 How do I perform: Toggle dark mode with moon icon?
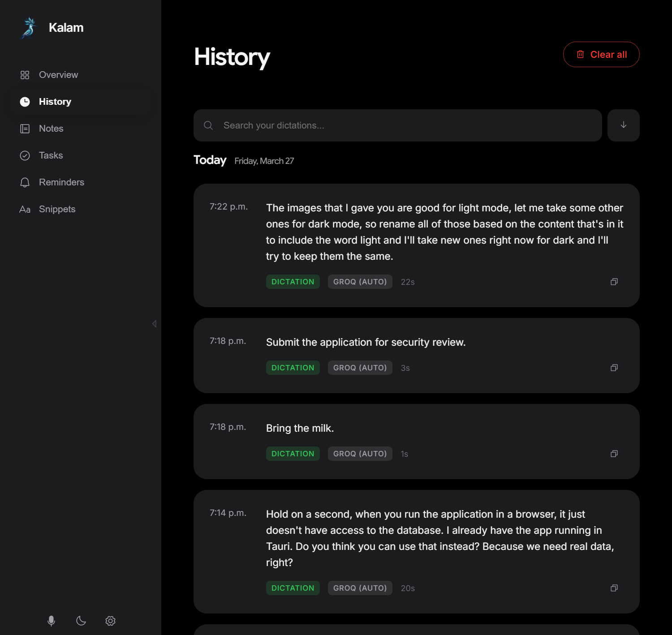[x=81, y=621]
